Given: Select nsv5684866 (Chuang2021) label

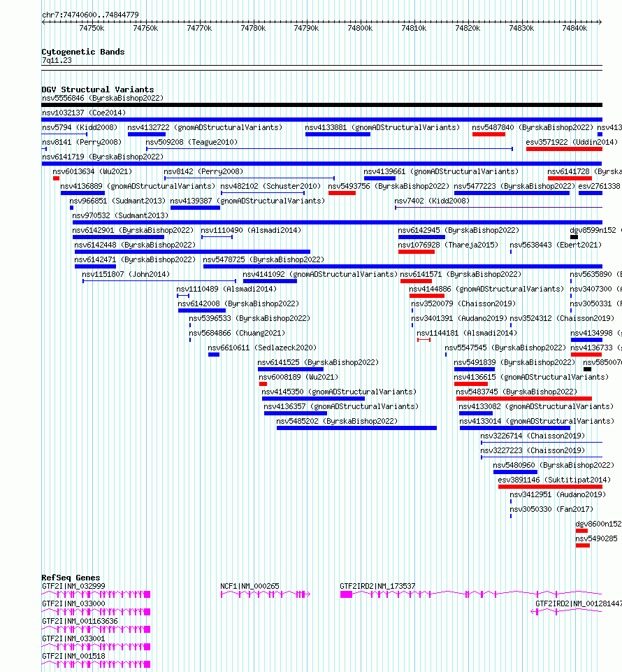Looking at the screenshot, I should [x=237, y=333].
